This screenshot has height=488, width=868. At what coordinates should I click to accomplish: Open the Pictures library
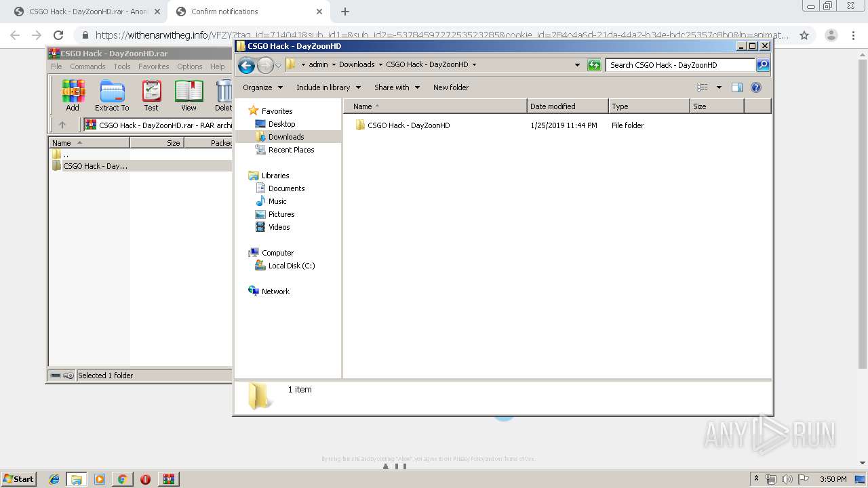(281, 214)
